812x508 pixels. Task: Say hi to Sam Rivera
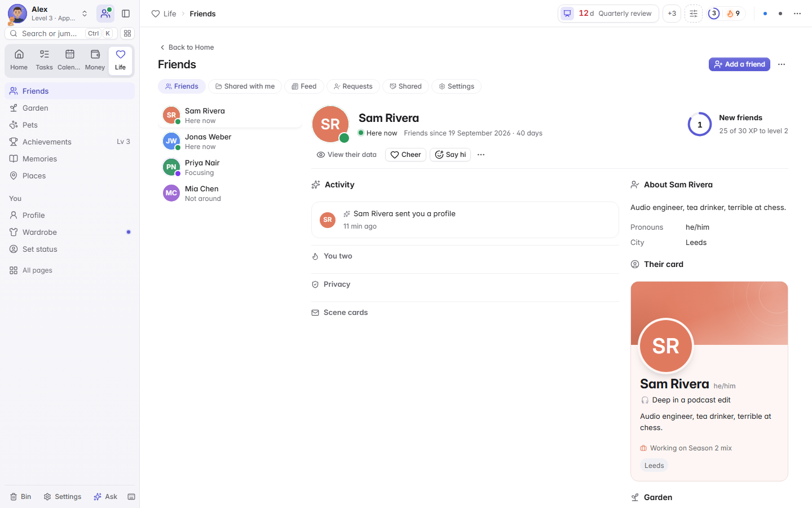(x=450, y=155)
